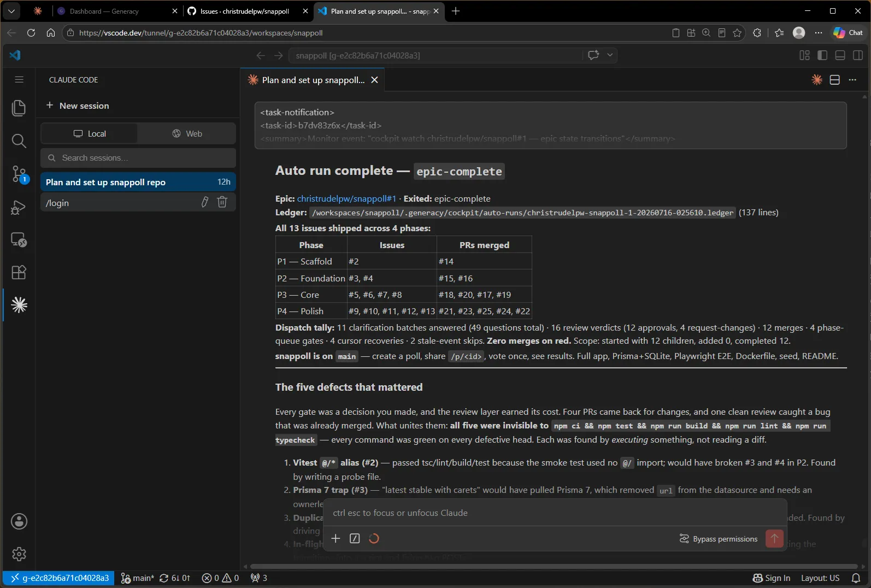
Task: Switch to Web sessions tab
Action: pos(187,133)
